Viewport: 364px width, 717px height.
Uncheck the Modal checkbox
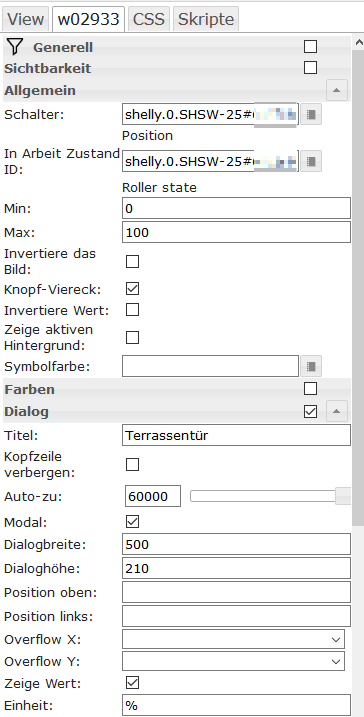[133, 522]
